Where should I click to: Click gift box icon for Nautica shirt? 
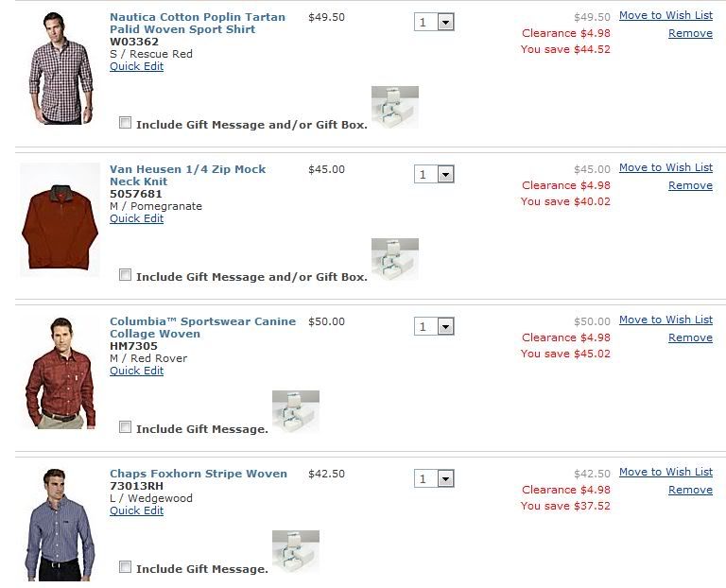[395, 107]
